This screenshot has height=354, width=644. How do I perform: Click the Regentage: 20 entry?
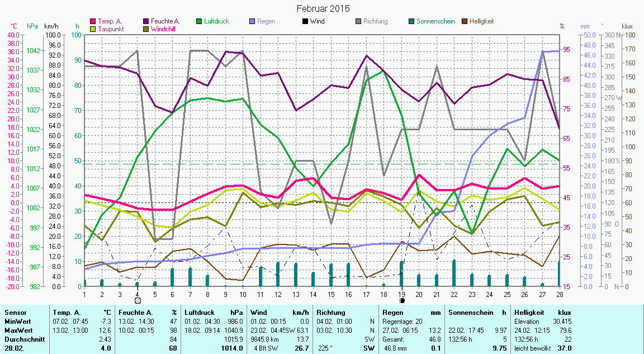coord(403,322)
